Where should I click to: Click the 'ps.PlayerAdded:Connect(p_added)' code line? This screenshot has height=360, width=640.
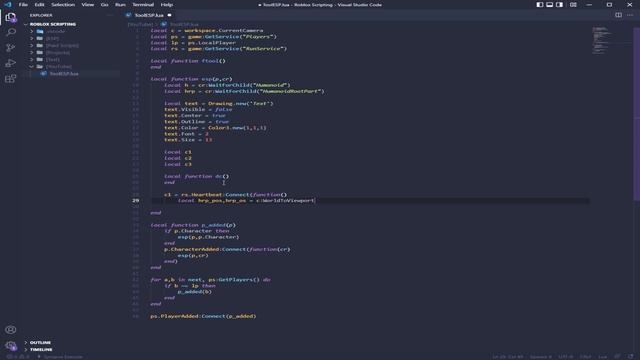click(203, 316)
